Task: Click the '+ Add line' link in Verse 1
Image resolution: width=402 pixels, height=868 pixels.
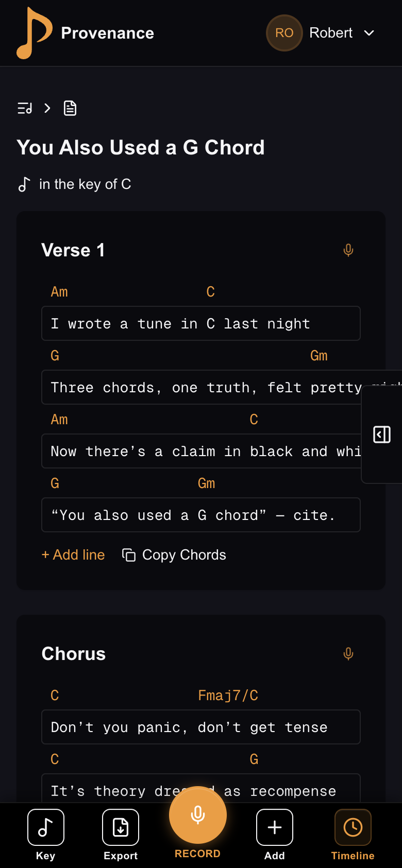Action: pyautogui.click(x=73, y=555)
